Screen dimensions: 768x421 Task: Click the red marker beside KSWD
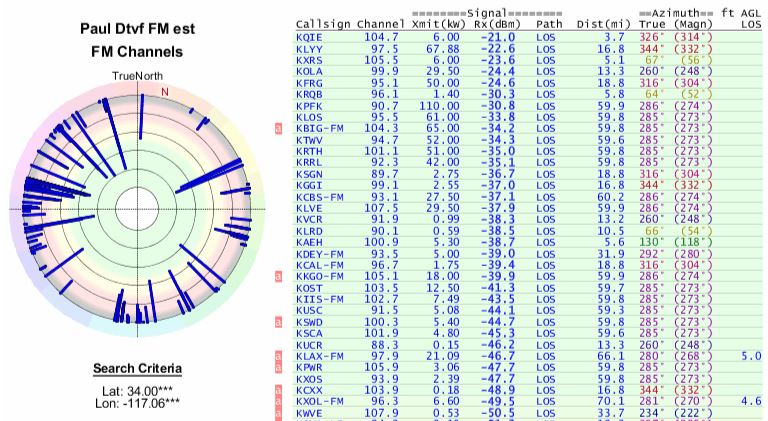tap(281, 323)
